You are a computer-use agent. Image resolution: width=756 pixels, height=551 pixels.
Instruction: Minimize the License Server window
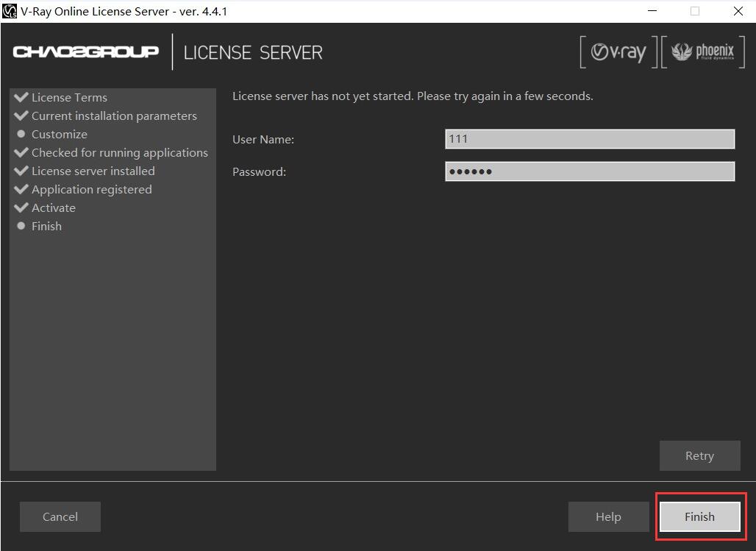click(x=652, y=11)
